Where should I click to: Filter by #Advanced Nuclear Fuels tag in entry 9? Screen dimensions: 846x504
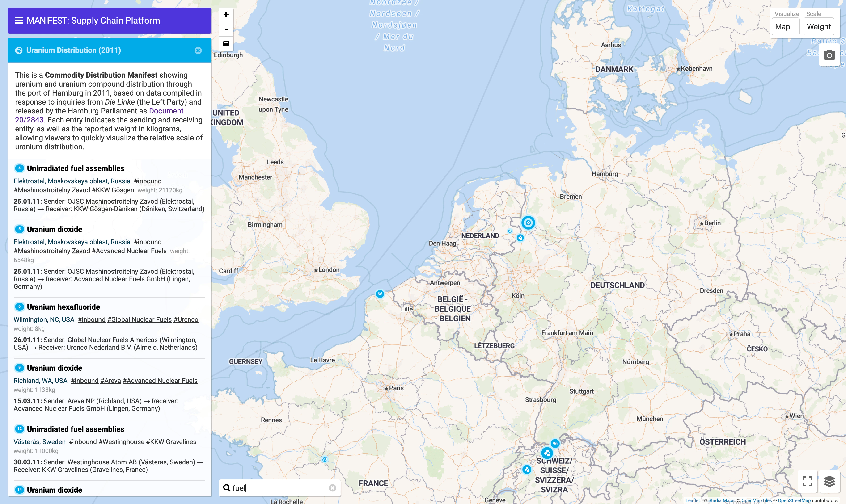click(160, 381)
